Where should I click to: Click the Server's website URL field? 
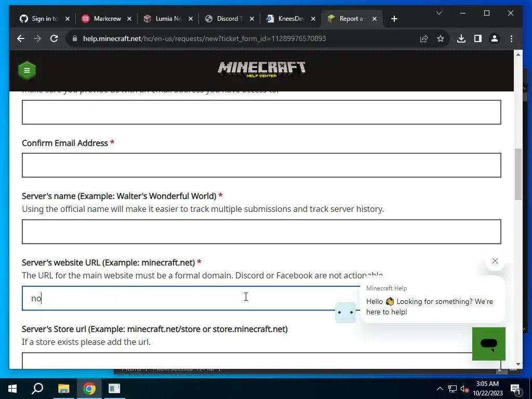191,298
